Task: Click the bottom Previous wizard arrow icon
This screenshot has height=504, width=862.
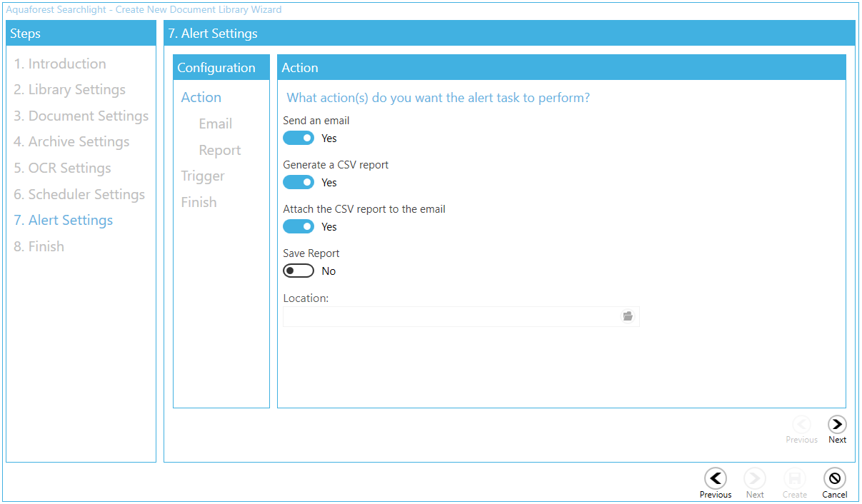Action: click(715, 478)
